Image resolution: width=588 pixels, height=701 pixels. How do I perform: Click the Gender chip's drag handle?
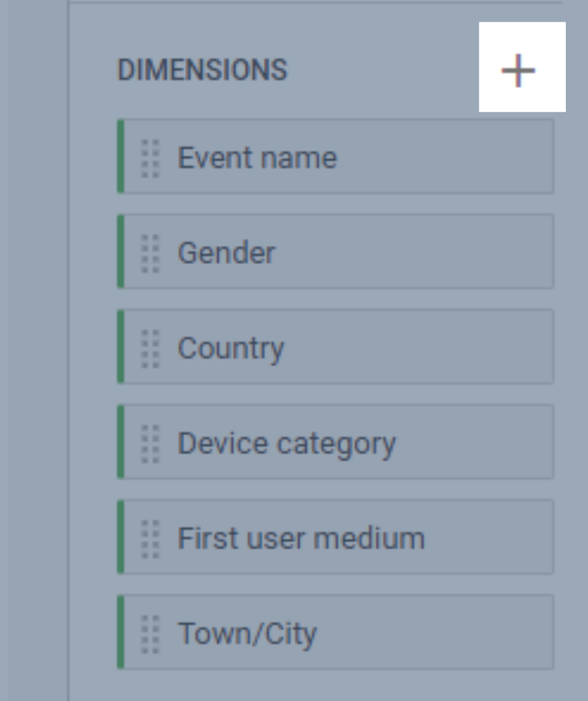151,252
